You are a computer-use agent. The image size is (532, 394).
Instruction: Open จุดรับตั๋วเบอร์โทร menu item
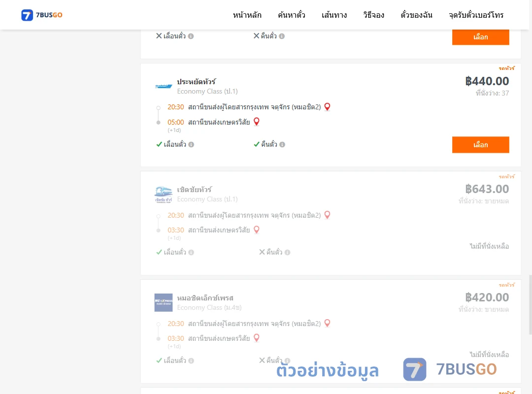(476, 15)
